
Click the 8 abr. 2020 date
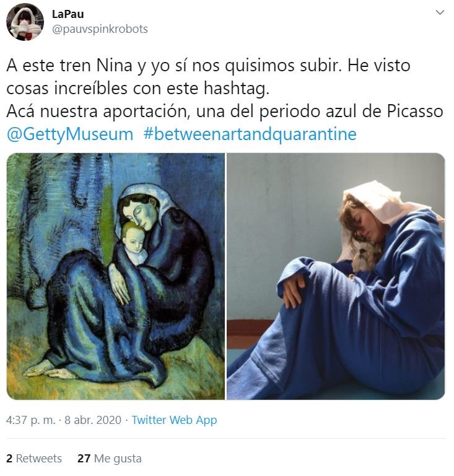93,420
